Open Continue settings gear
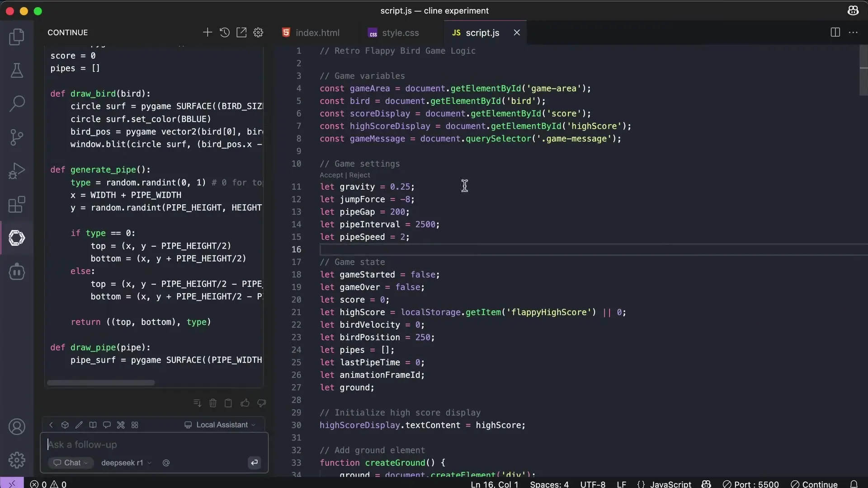 258,32
